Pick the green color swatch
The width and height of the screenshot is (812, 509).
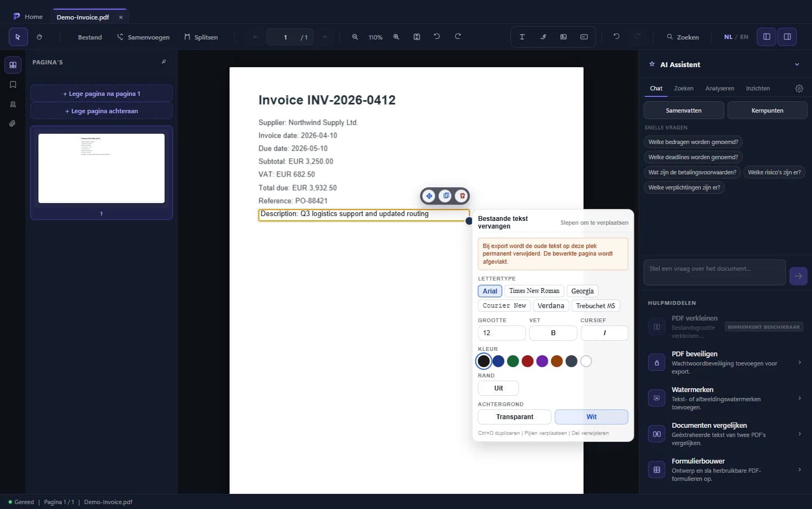click(x=513, y=361)
